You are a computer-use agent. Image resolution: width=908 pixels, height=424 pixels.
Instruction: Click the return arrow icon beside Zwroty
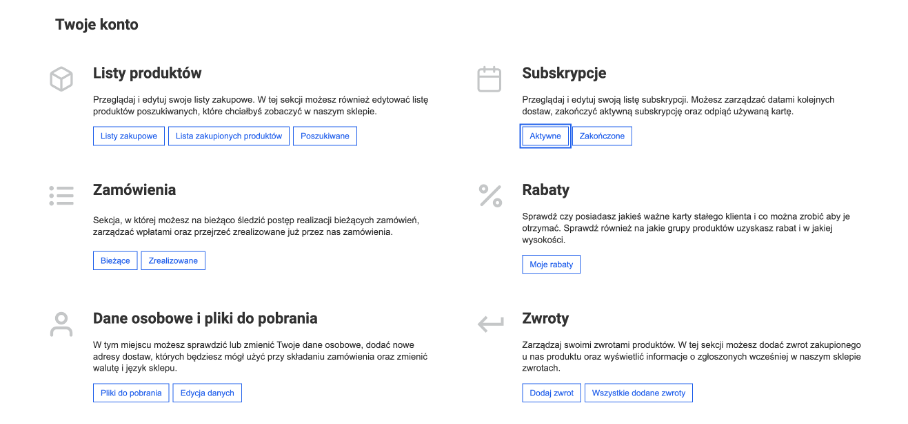(x=490, y=324)
